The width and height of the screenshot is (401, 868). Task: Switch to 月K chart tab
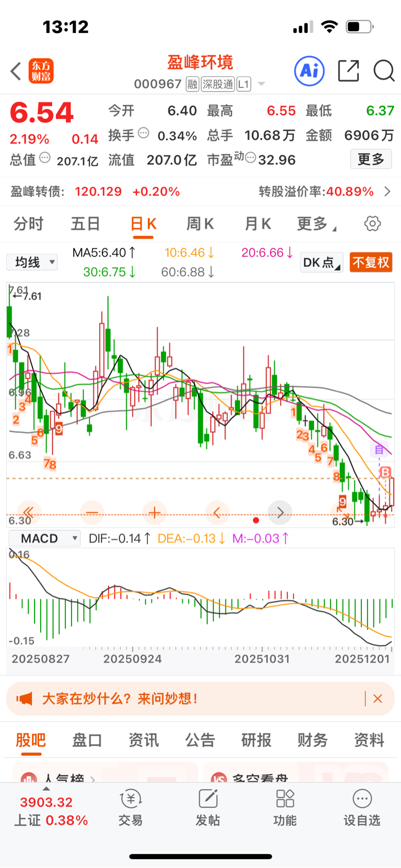pyautogui.click(x=257, y=224)
